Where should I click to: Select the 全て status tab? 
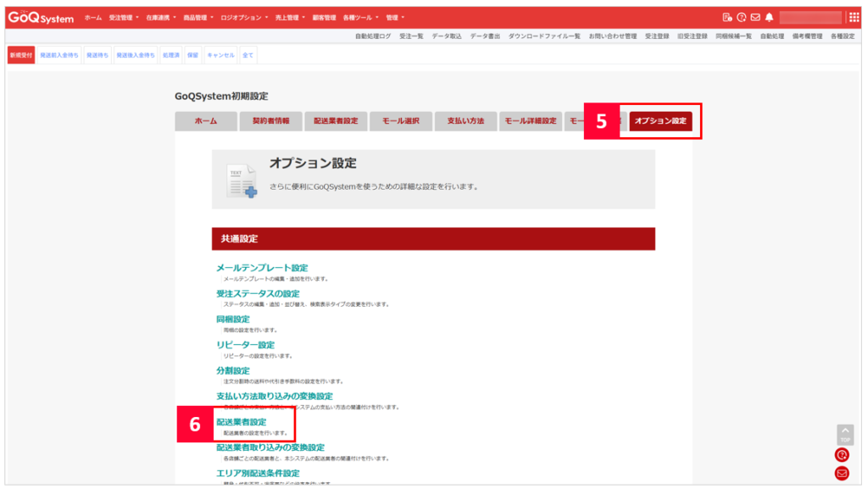click(x=248, y=55)
